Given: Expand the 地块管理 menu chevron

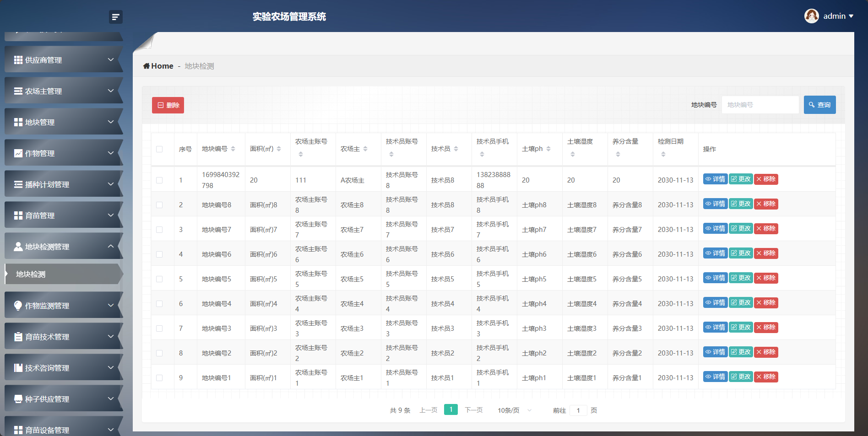Looking at the screenshot, I should coord(111,122).
